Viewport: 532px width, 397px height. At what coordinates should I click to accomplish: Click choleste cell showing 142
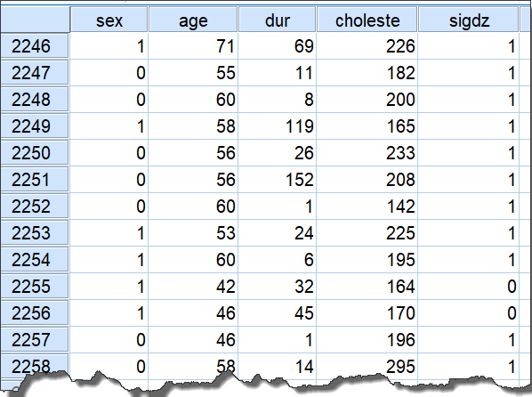pos(367,207)
